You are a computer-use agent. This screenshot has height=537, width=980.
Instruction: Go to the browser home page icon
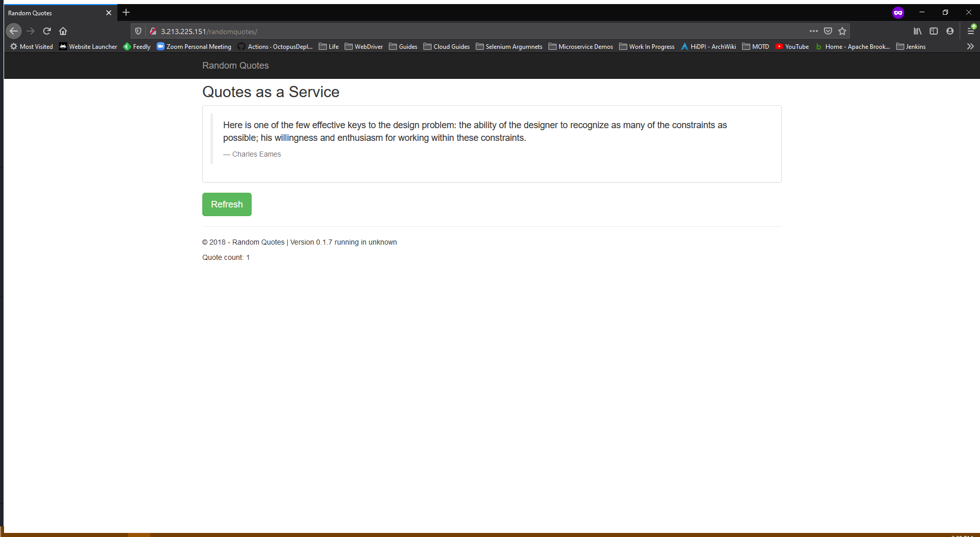point(63,31)
